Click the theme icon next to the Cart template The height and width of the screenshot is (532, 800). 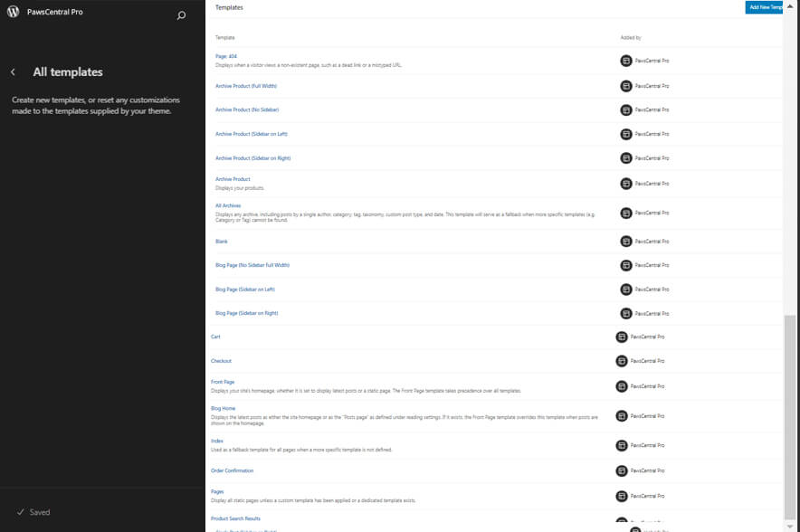625,336
